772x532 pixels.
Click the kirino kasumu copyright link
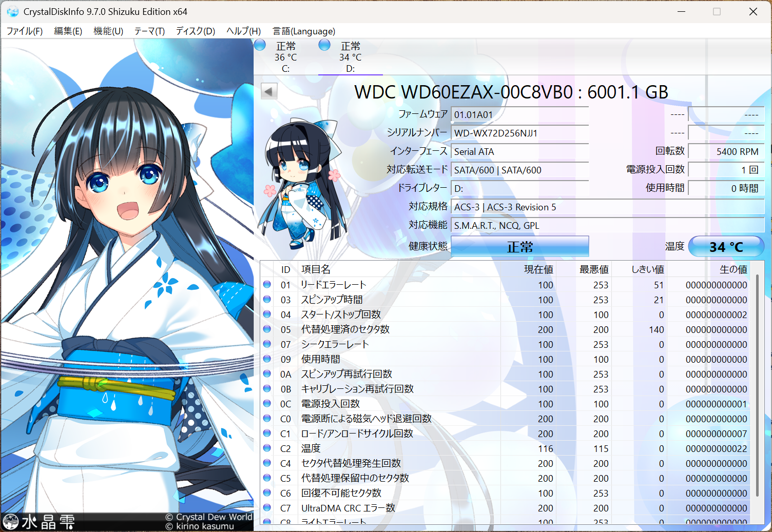(200, 526)
